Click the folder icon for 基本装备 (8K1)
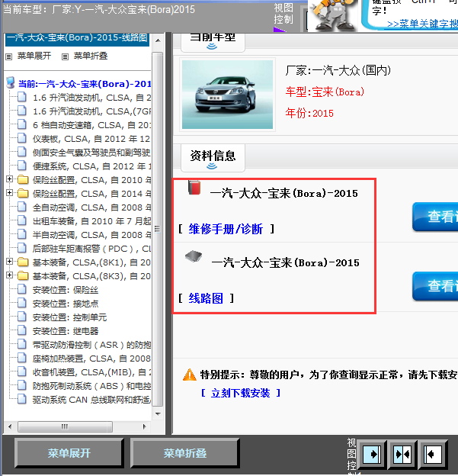The height and width of the screenshot is (476, 458). 23,262
